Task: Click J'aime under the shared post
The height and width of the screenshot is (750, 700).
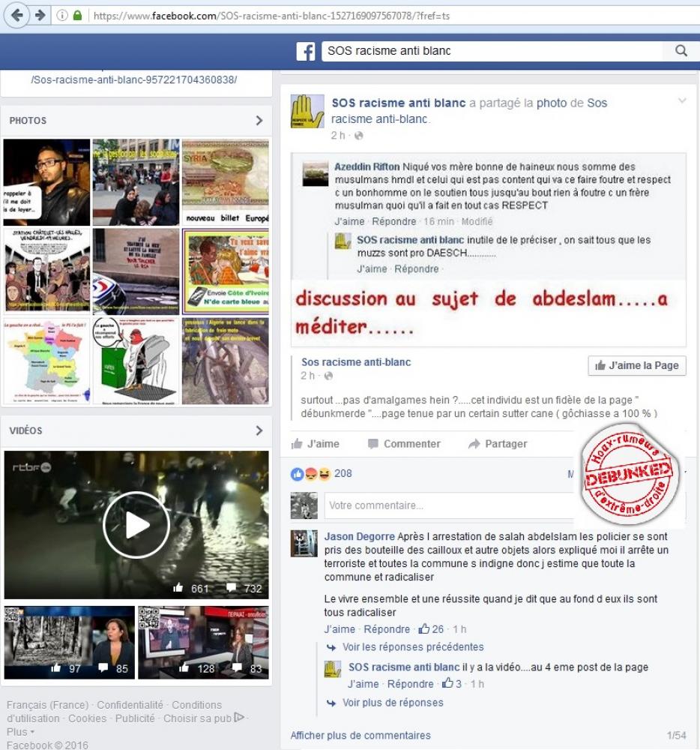Action: point(316,444)
